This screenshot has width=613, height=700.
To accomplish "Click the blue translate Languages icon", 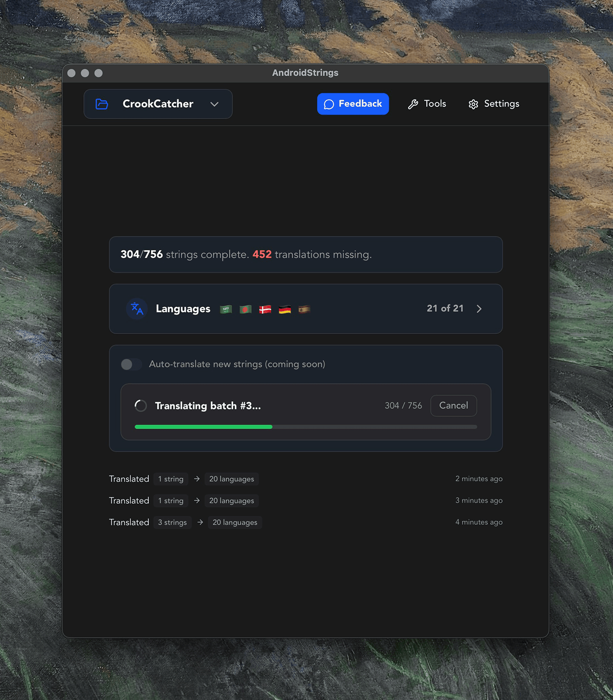I will coord(136,309).
